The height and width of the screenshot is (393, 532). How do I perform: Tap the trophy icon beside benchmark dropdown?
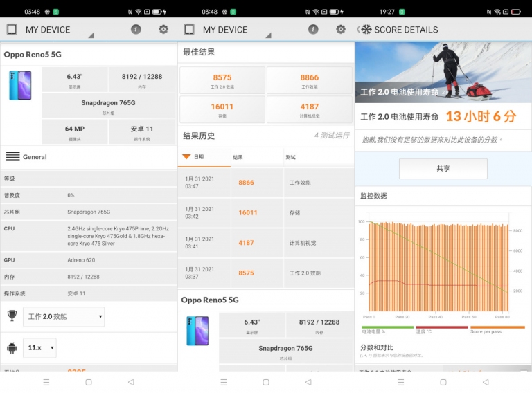tap(12, 316)
